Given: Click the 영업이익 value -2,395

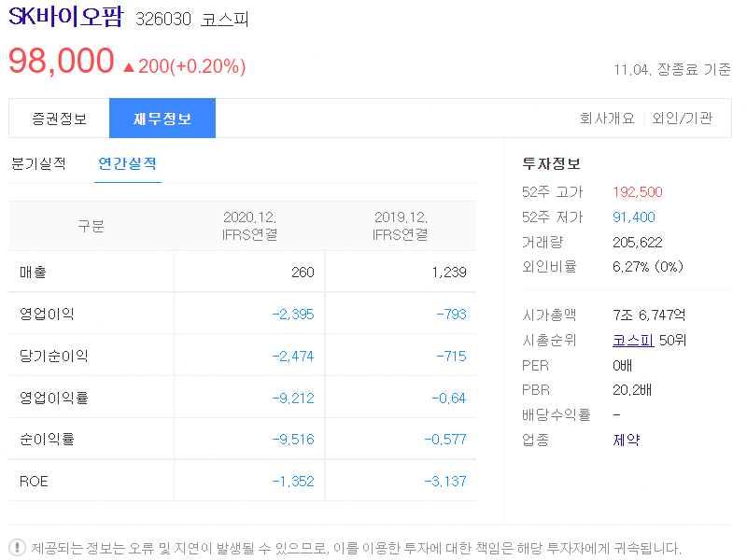Looking at the screenshot, I should 293,315.
